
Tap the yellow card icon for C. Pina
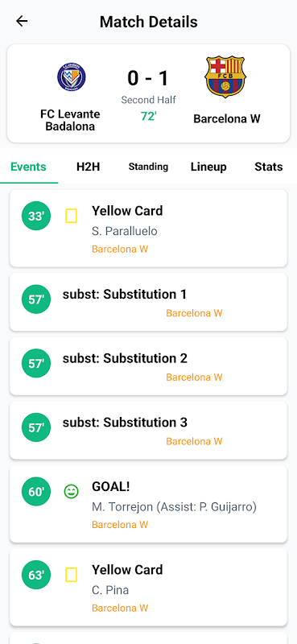click(x=71, y=575)
